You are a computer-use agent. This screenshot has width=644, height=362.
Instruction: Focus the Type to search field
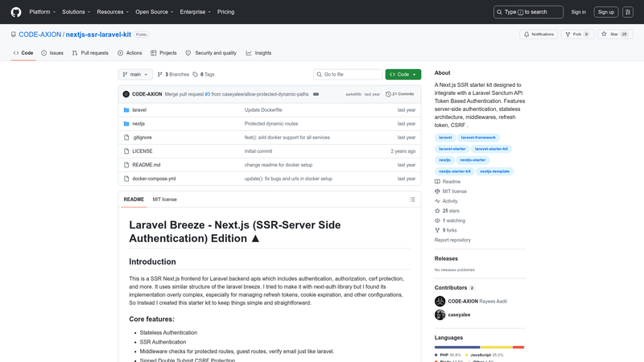[x=528, y=12]
